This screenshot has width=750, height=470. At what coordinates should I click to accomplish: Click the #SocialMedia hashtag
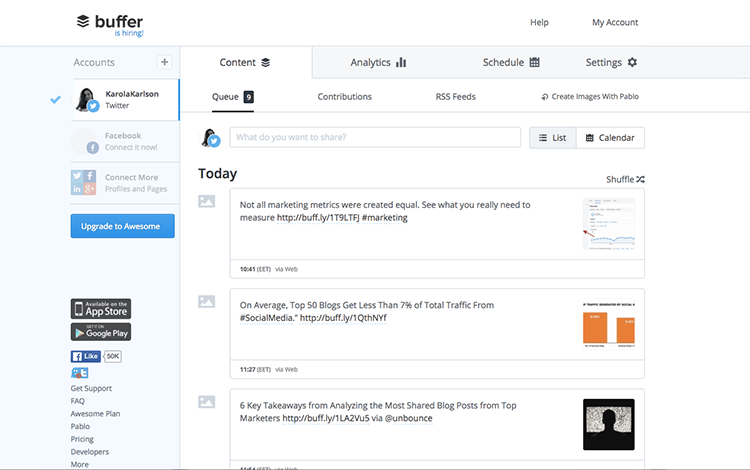[266, 318]
